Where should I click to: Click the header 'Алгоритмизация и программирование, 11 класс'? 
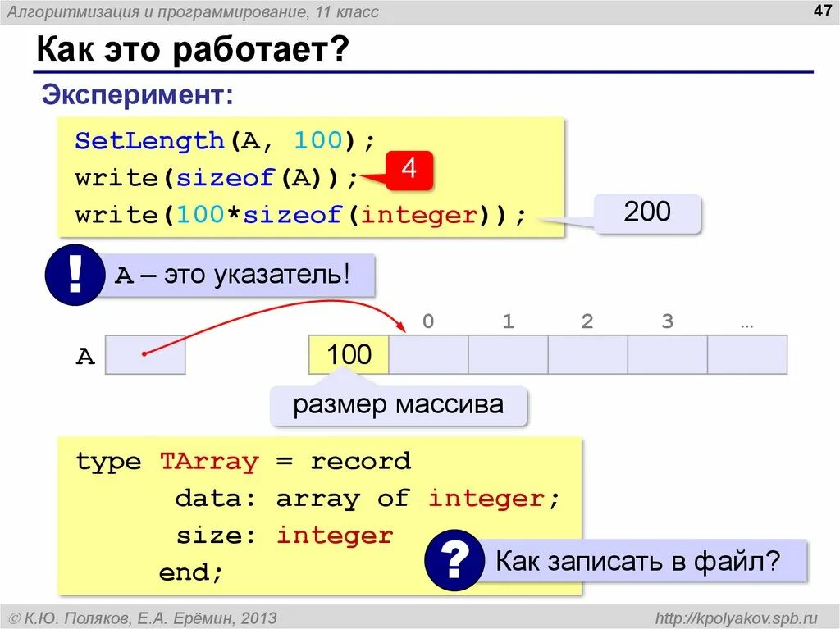tap(193, 11)
